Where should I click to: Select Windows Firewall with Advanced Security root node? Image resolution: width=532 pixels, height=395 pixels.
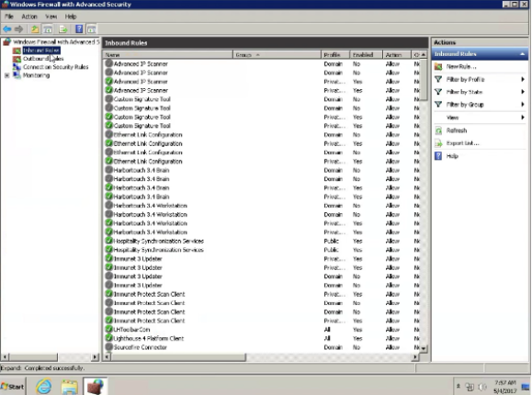[56, 42]
